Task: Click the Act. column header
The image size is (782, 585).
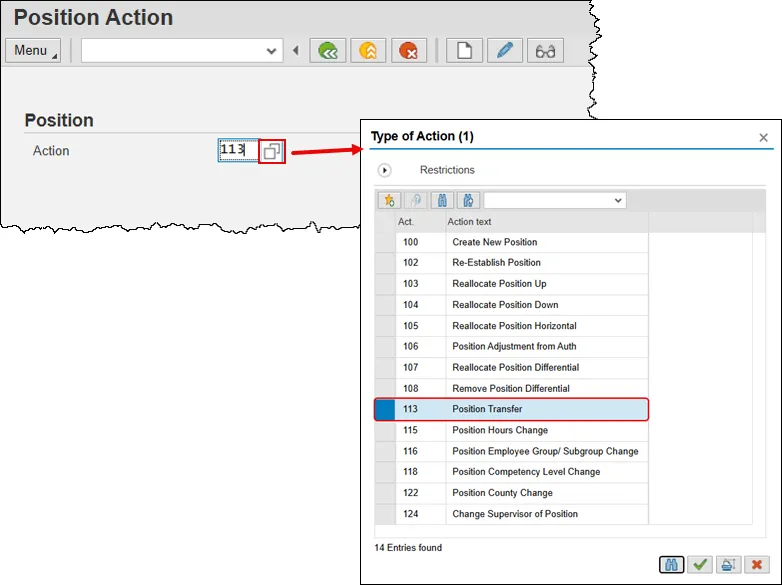Action: point(420,222)
